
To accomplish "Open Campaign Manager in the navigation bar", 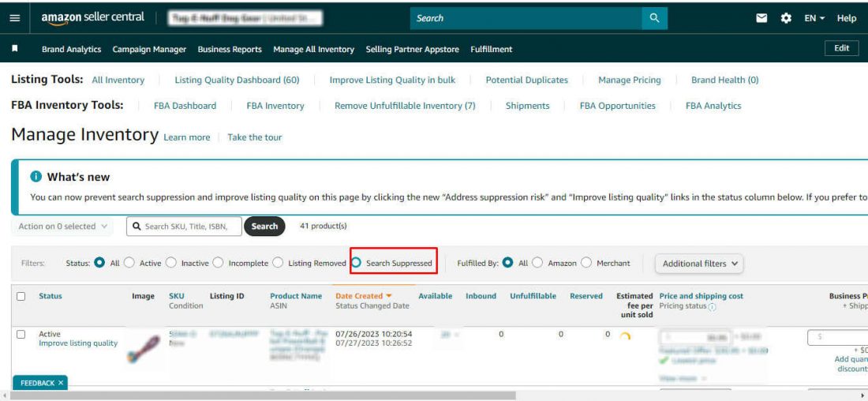I will [x=149, y=49].
